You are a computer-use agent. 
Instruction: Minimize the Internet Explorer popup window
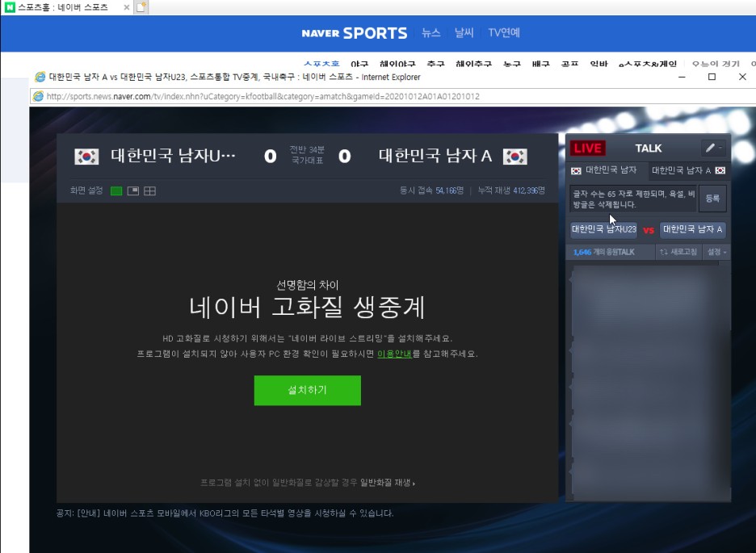(682, 77)
